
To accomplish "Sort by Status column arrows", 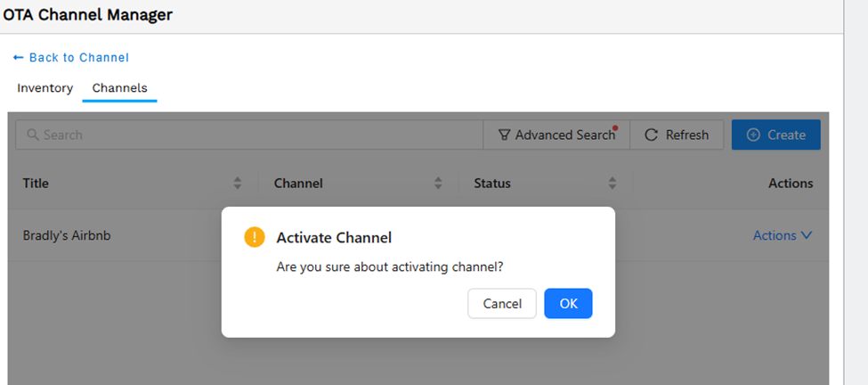I will (612, 184).
